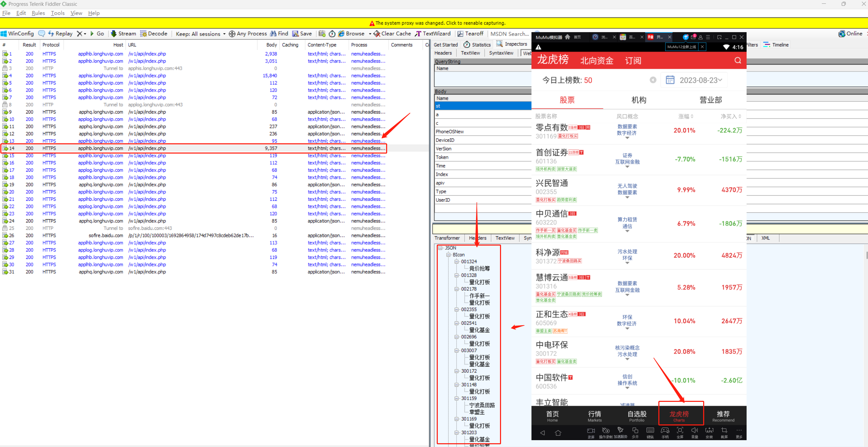
Task: Select the request SyntaxView tab
Action: pos(501,53)
